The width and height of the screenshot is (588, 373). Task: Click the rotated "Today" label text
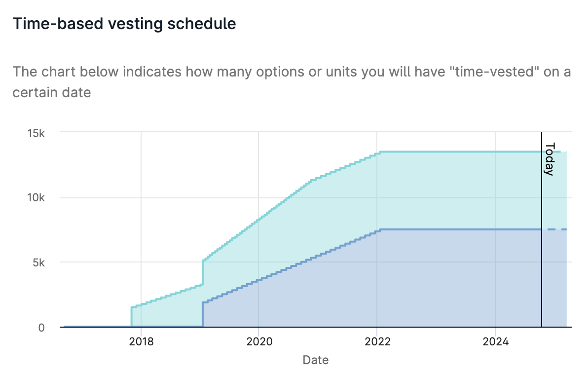(550, 159)
